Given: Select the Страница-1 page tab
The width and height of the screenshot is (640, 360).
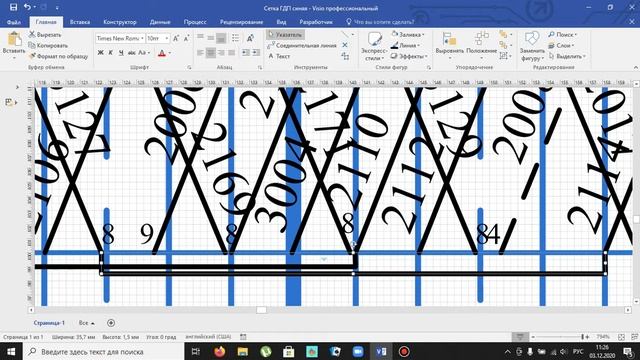Looking at the screenshot, I should tap(49, 323).
